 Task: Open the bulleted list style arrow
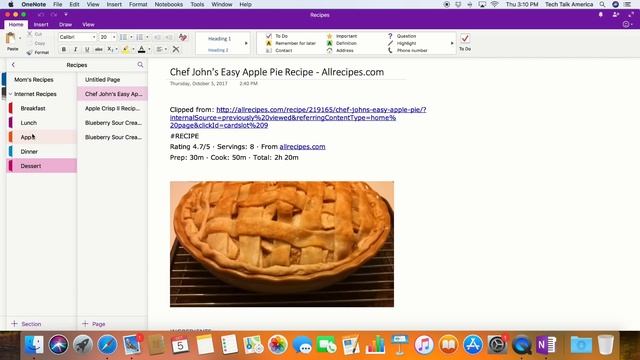click(131, 37)
